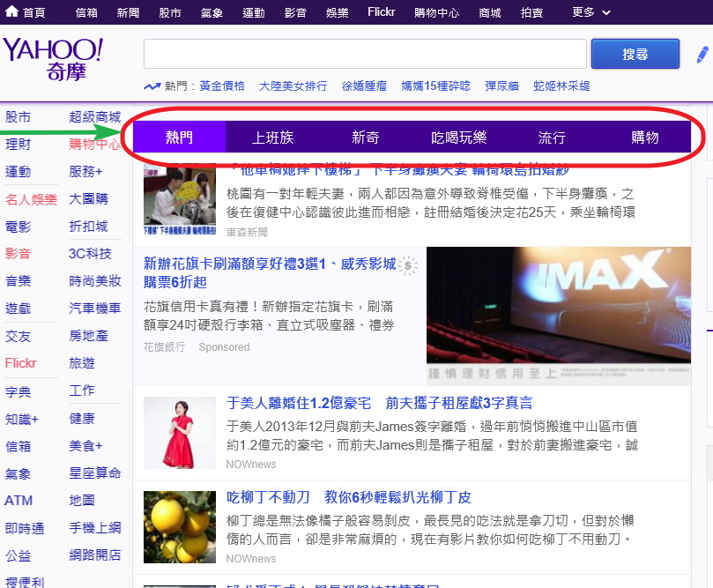Open 汽車機車 in left sidebar

94,309
